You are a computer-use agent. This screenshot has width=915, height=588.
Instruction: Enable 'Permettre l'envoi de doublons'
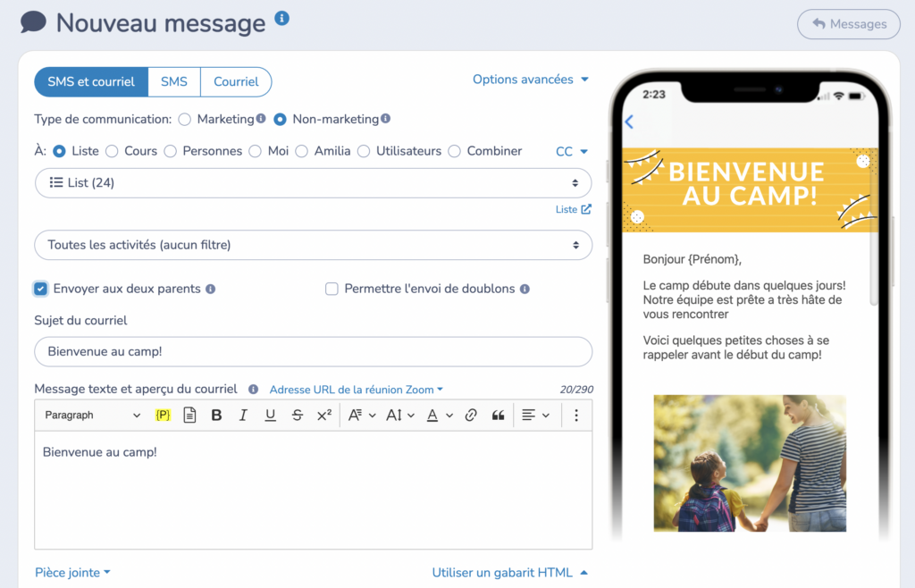332,289
